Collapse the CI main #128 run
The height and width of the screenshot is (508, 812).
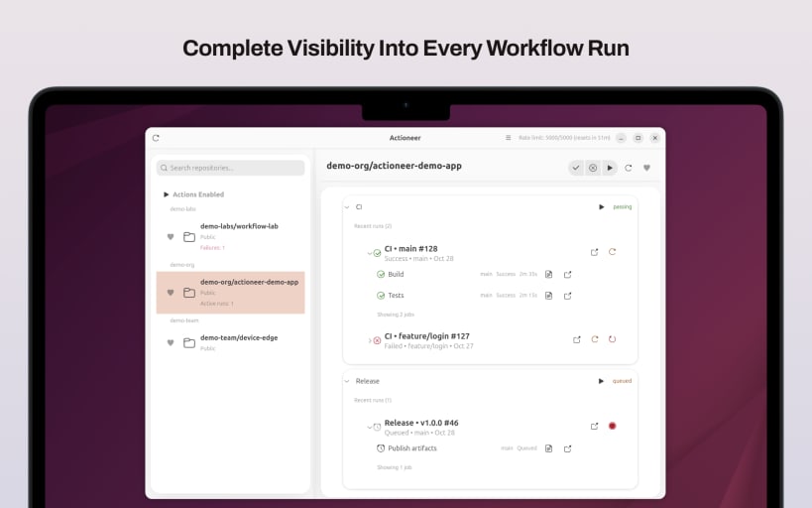coord(369,253)
